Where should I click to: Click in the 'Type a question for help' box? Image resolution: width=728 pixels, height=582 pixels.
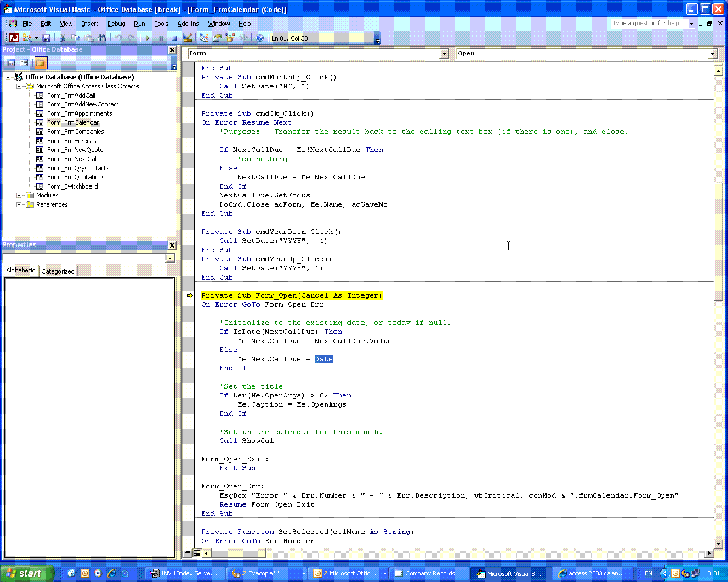click(649, 23)
